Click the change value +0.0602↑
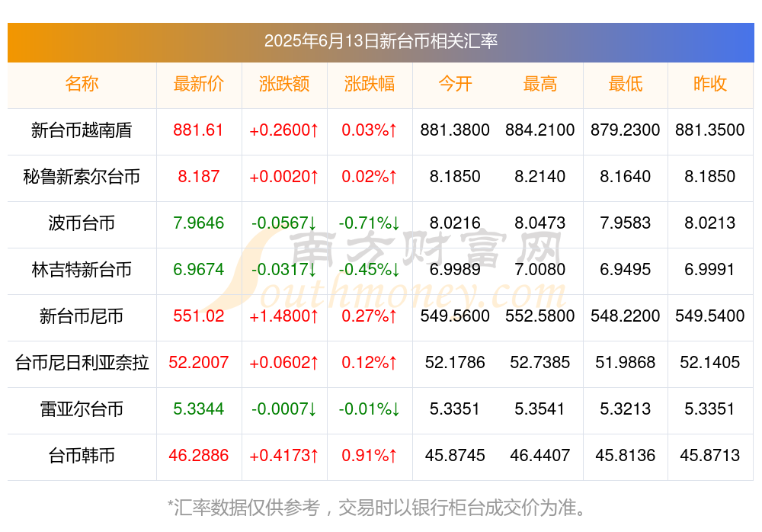 (283, 362)
